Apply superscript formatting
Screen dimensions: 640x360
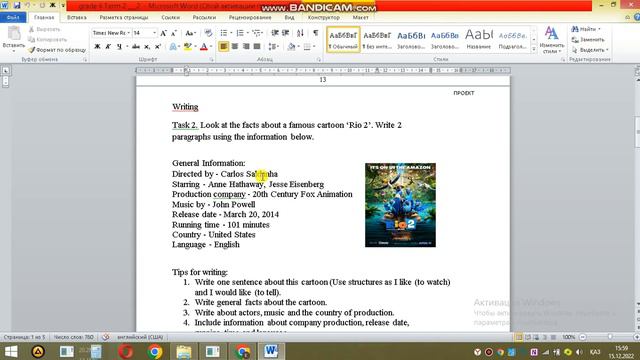158,47
